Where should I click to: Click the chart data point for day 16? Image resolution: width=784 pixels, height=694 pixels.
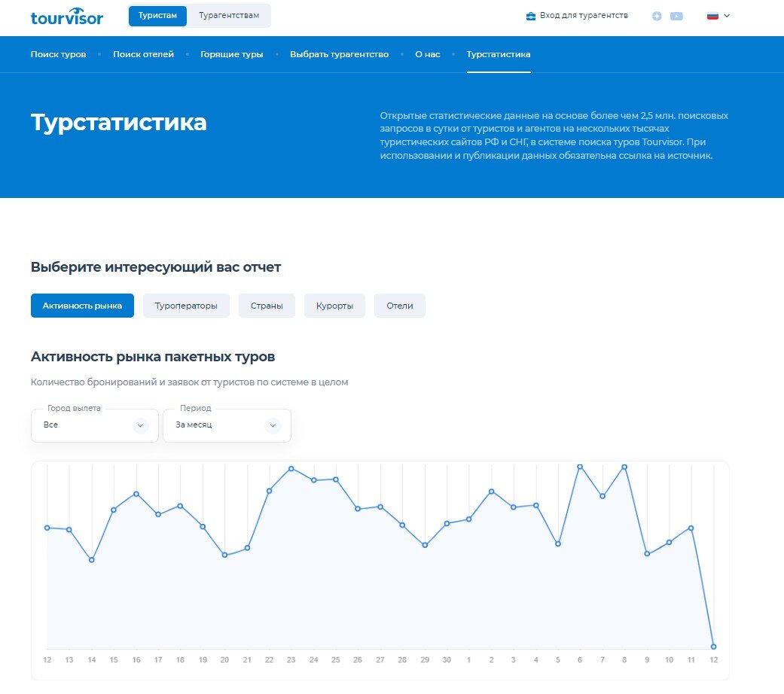tap(136, 494)
